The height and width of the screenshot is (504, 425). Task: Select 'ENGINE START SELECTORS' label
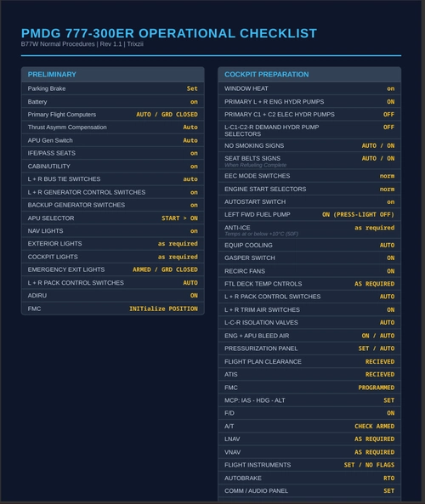tap(265, 189)
